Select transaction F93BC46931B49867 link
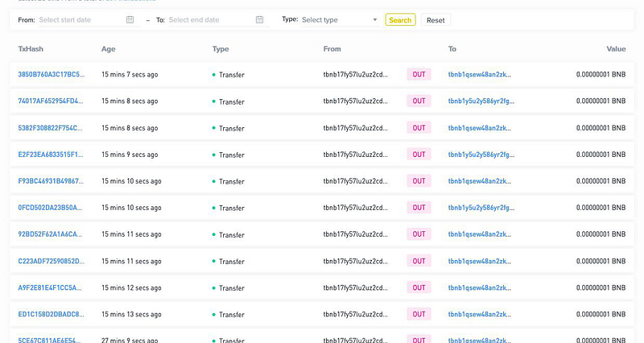Screen dimensions: 644x343 click(51, 181)
